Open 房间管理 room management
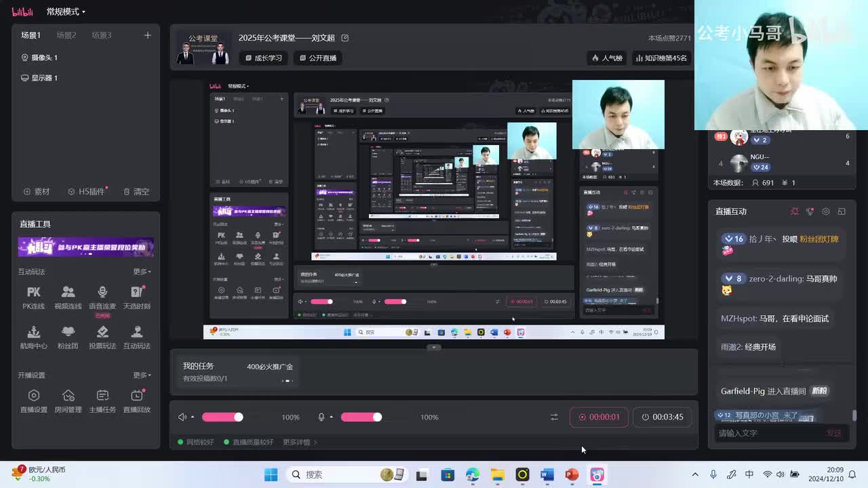The width and height of the screenshot is (868, 488). point(68,401)
